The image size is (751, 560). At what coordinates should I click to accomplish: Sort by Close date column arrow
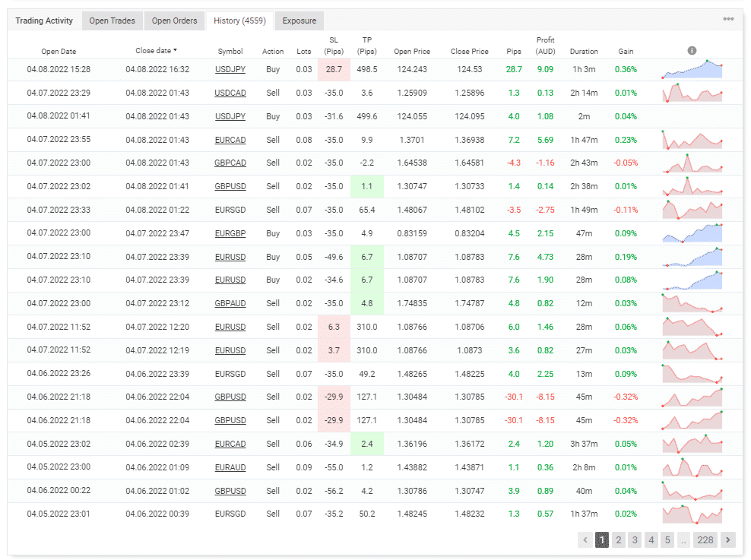tap(176, 50)
